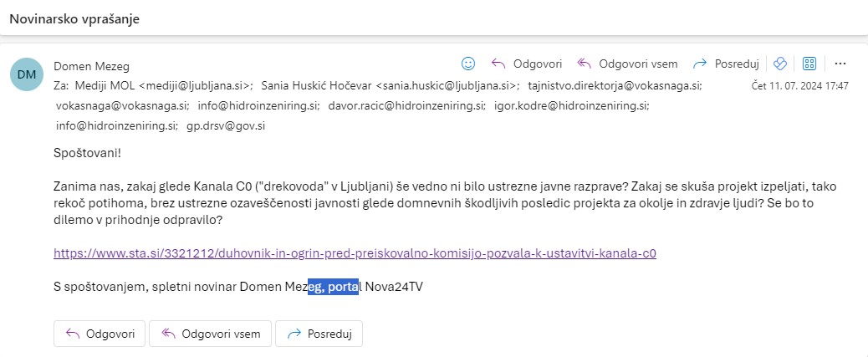Click the bottom Odgovori vsem button

(x=211, y=334)
